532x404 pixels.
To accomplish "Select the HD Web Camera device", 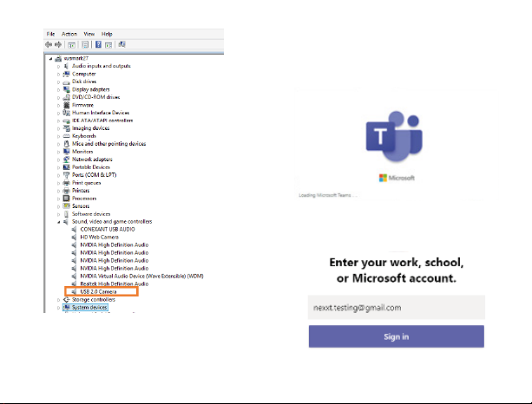I will tap(100, 237).
